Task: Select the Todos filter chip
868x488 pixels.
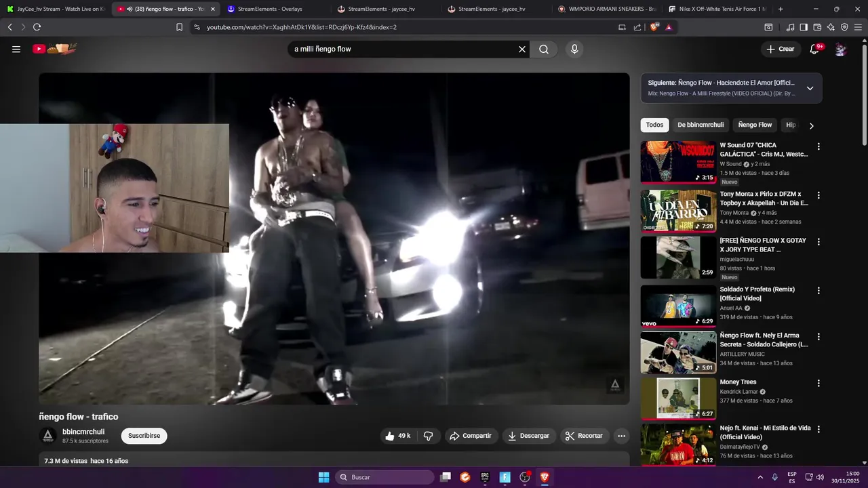Action: coord(654,125)
